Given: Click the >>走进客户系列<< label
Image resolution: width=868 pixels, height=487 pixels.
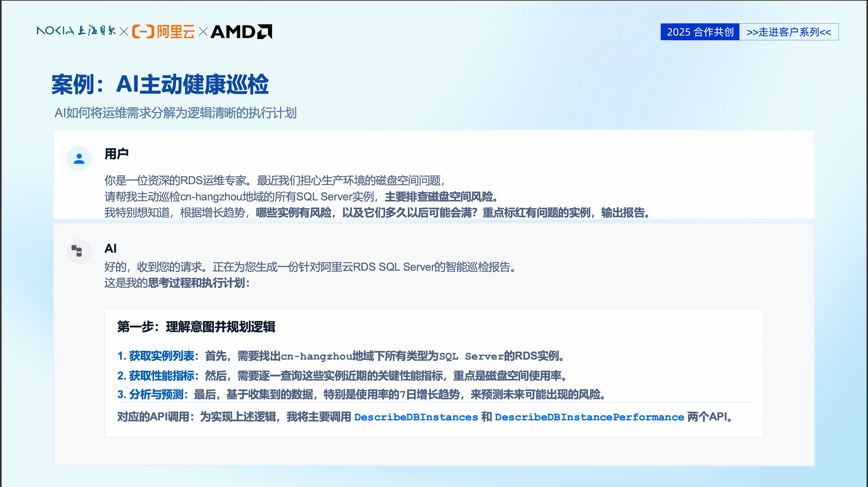Looking at the screenshot, I should click(x=789, y=32).
